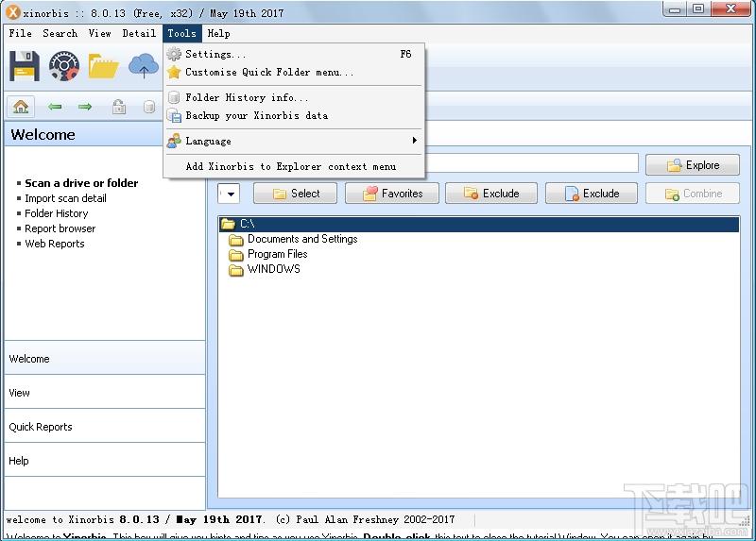Select the C:\ root row
Image resolution: width=756 pixels, height=541 pixels.
[x=479, y=224]
